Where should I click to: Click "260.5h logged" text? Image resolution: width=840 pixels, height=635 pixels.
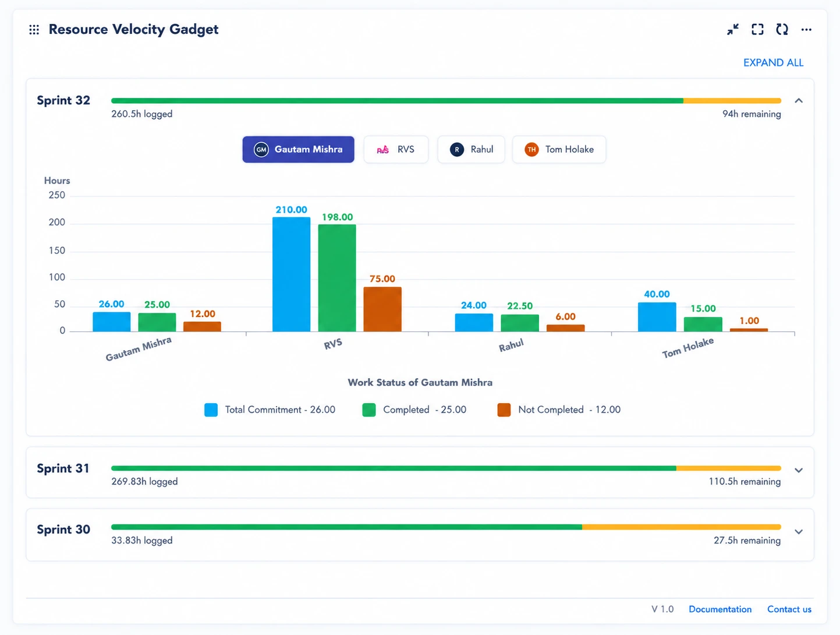point(142,114)
